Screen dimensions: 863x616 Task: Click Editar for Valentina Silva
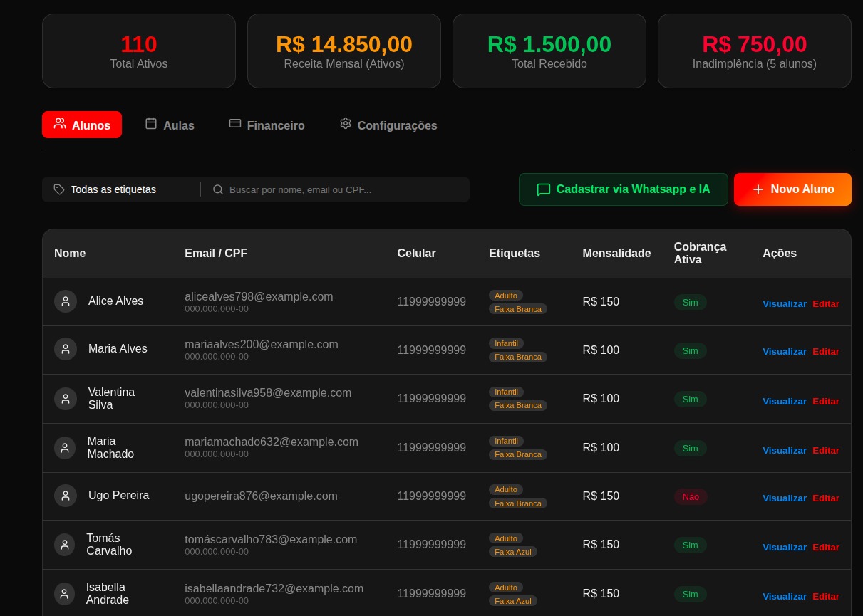point(825,401)
